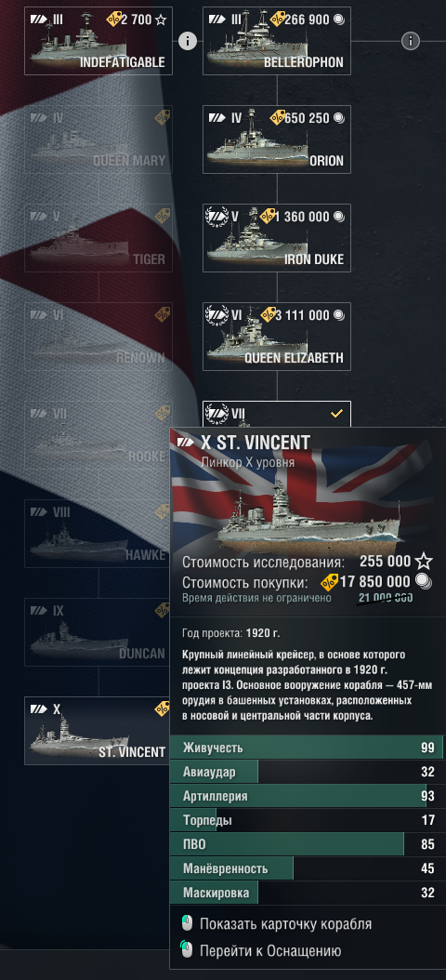Select the greyed-out Tiger ship card

[x=98, y=238]
